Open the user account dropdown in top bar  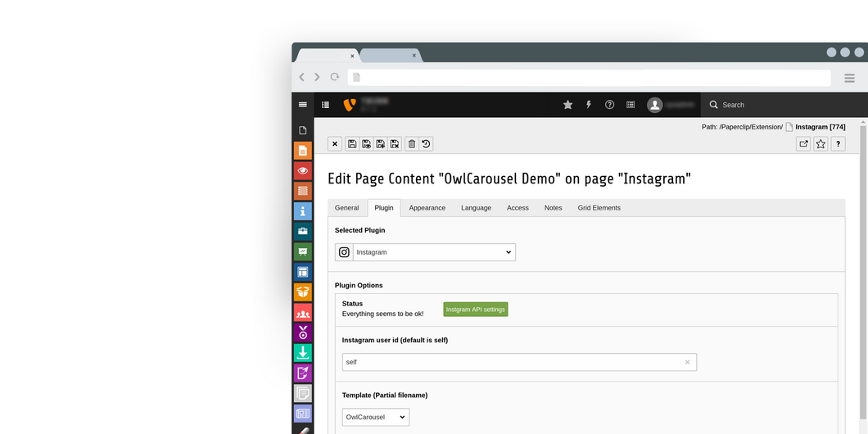[x=673, y=105]
